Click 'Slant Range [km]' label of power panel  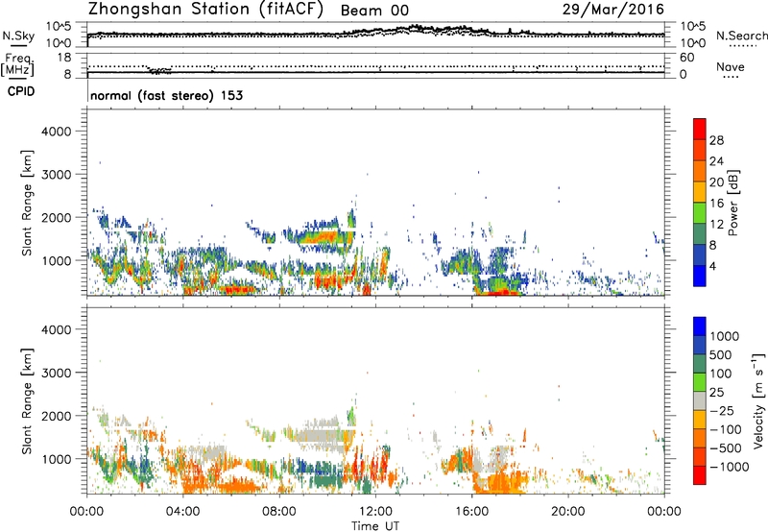tap(27, 204)
